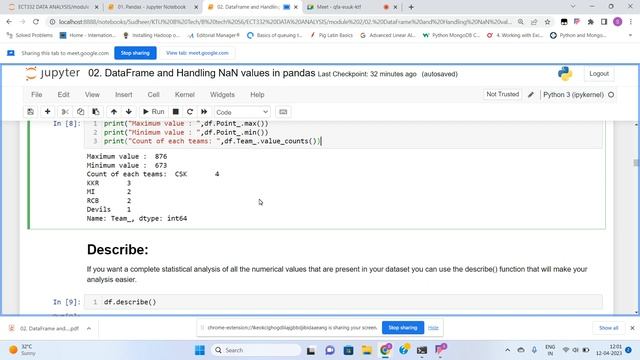View tab: meet.google.com button
This screenshot has height=360, width=640.
pyautogui.click(x=197, y=53)
